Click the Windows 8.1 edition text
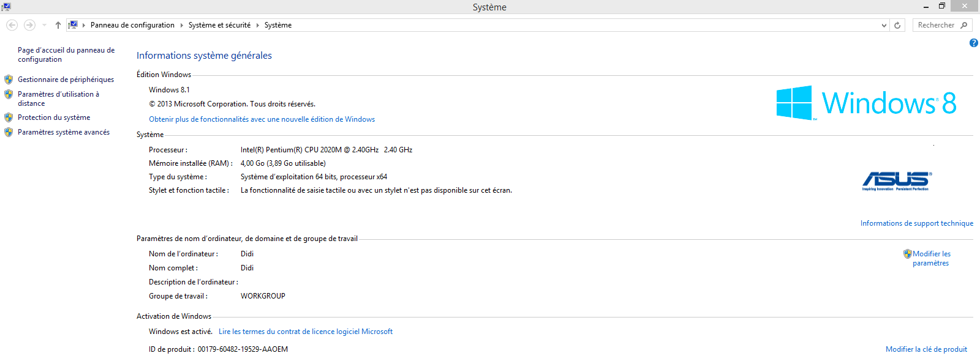This screenshot has height=364, width=980. [x=169, y=90]
